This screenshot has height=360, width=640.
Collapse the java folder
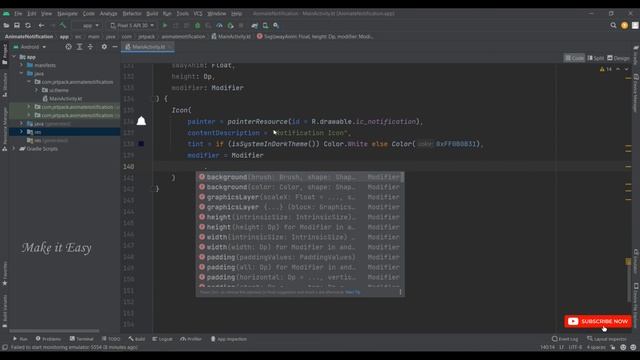tap(22, 73)
